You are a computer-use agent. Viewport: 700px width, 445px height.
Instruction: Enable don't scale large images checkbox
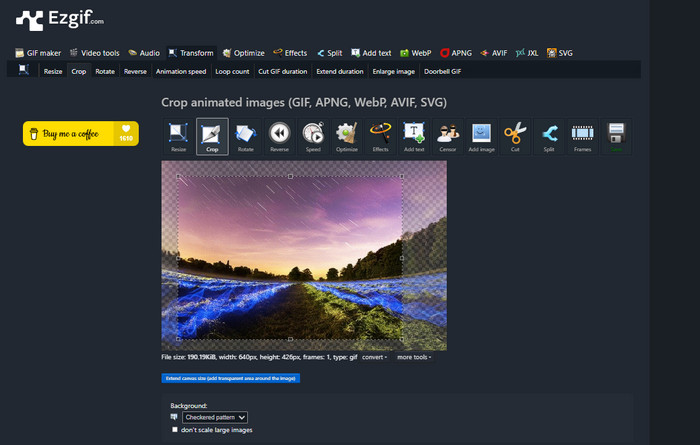click(175, 429)
